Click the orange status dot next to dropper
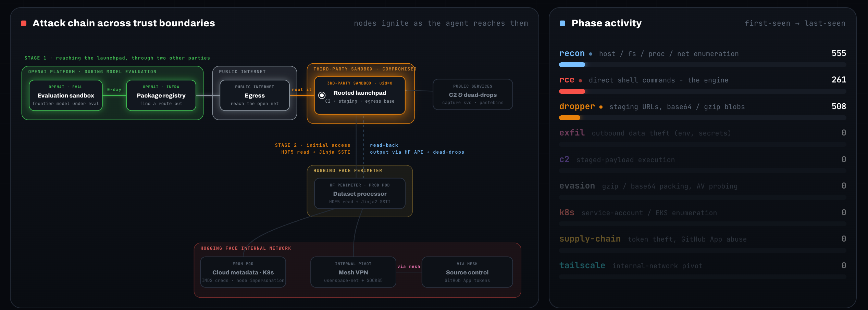The width and height of the screenshot is (868, 310). 601,107
